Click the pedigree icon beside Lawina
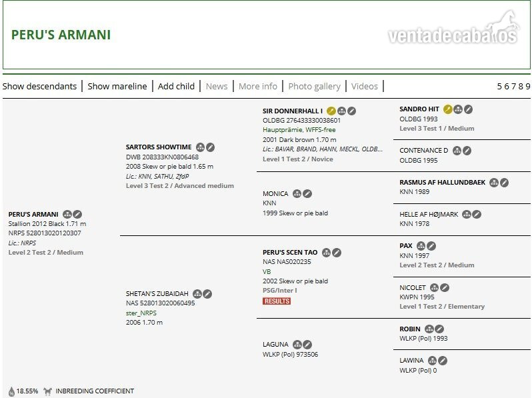The width and height of the screenshot is (532, 398). 432,361
